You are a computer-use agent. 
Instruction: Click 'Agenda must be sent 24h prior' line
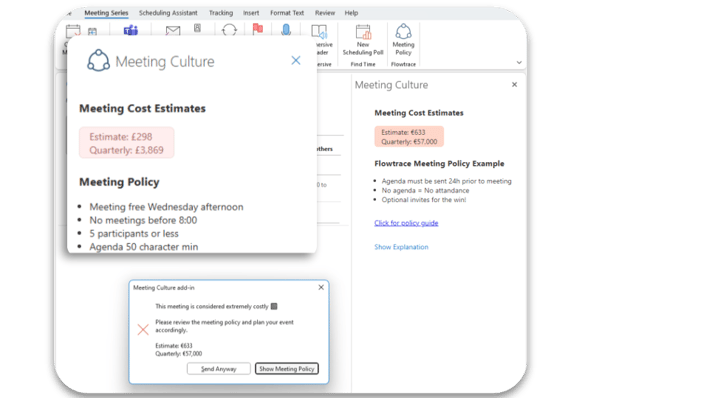[x=446, y=181]
